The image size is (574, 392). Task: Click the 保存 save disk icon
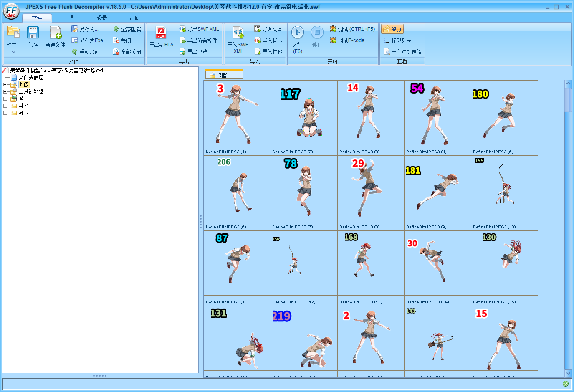coord(33,36)
